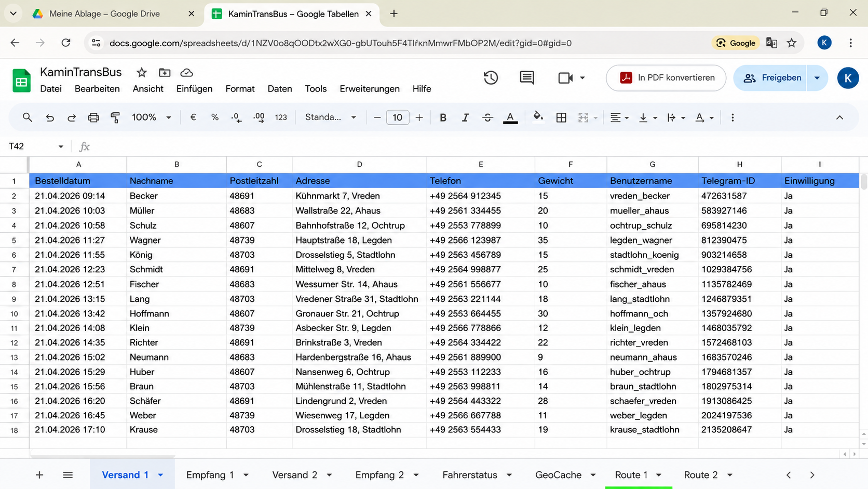The image size is (868, 489).
Task: Open text rotation dropdown
Action: [x=704, y=117]
